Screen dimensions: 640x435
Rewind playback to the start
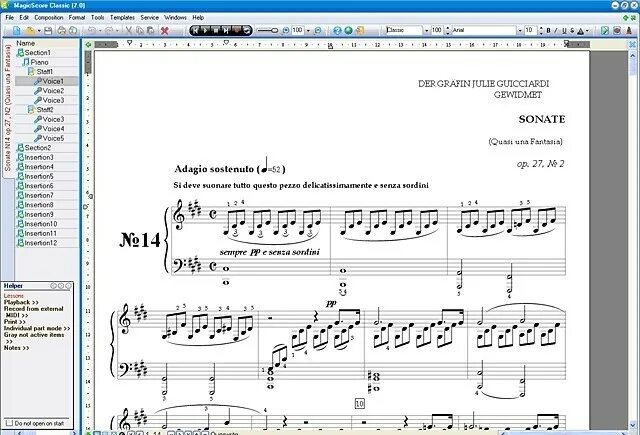tap(195, 30)
